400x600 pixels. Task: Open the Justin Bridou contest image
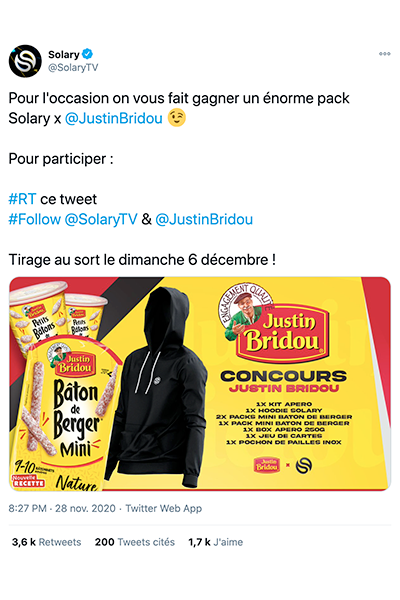pyautogui.click(x=200, y=384)
